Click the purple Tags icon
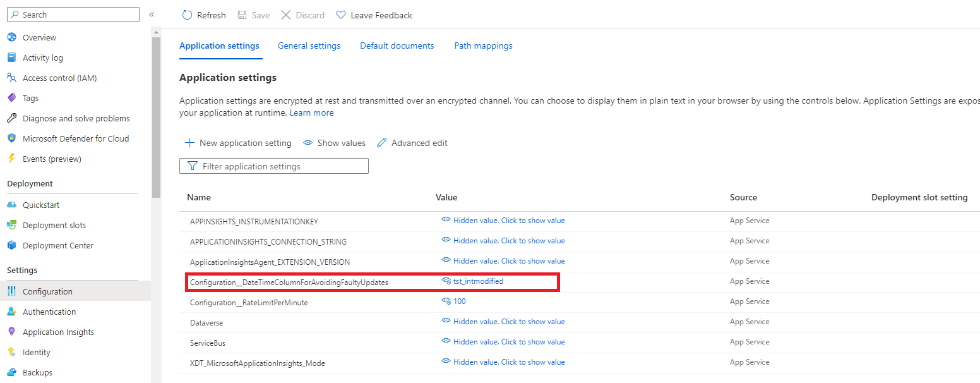This screenshot has width=980, height=383. point(11,98)
